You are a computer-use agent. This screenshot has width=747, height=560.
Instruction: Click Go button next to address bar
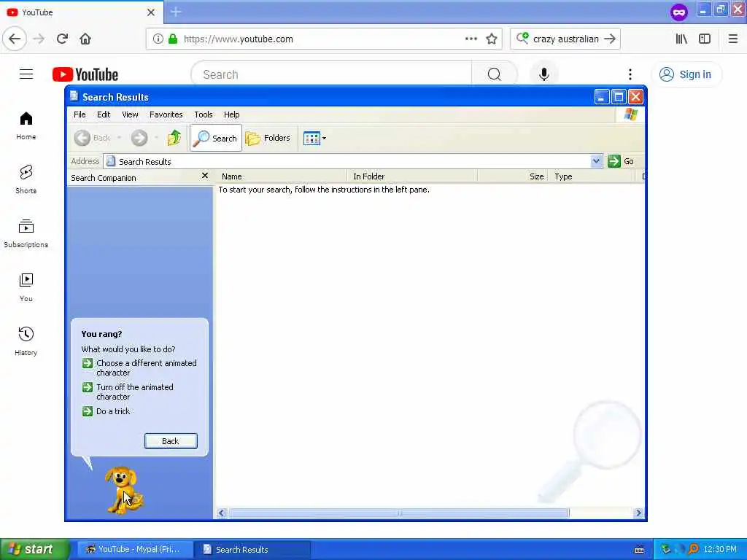tap(621, 161)
